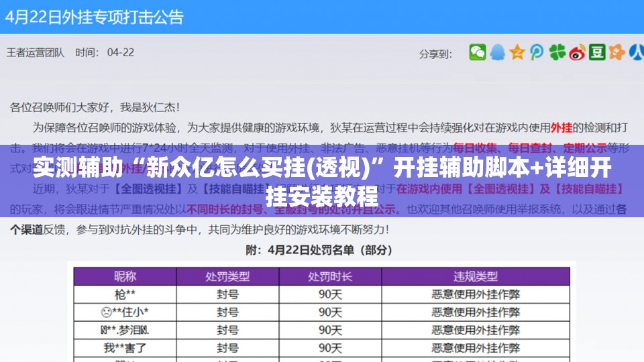The image size is (644, 362).
Task: Select nickname cell 枪**
Action: 125,294
